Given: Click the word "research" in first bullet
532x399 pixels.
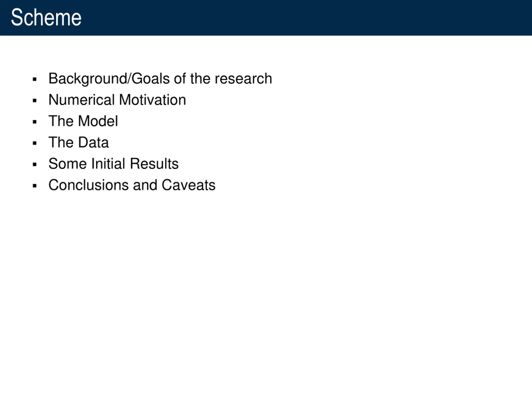Looking at the screenshot, I should point(243,79).
